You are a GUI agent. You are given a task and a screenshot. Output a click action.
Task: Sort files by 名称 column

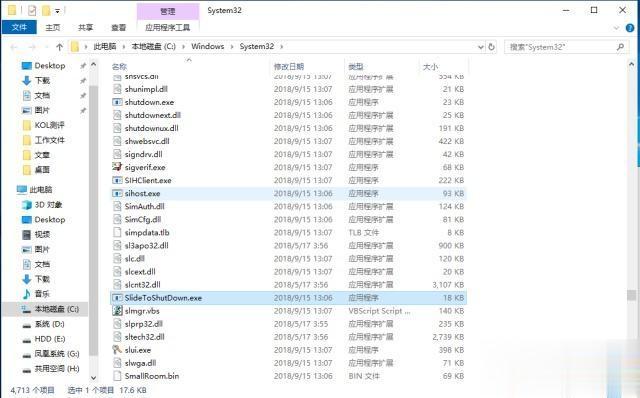point(119,67)
